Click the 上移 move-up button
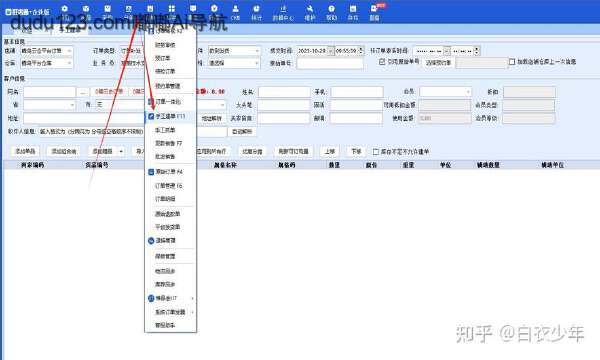 (x=329, y=151)
